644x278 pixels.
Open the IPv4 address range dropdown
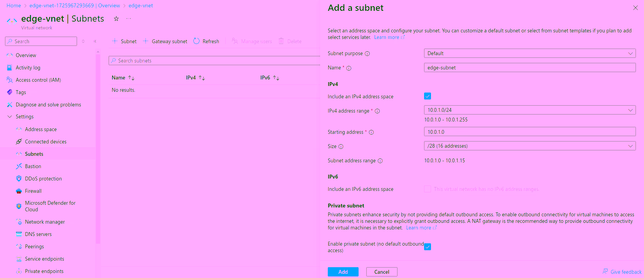pyautogui.click(x=530, y=110)
